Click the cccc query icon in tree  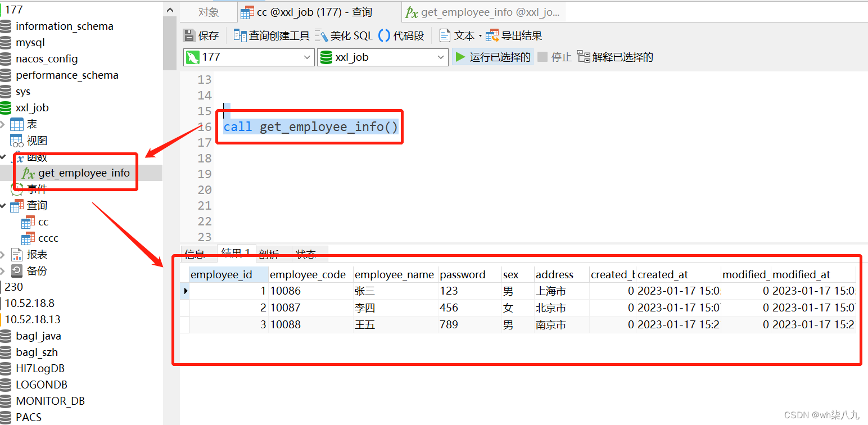(x=28, y=238)
